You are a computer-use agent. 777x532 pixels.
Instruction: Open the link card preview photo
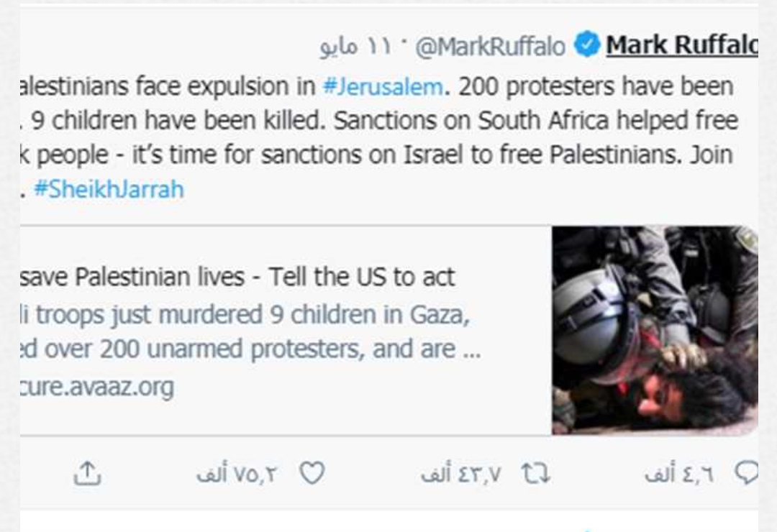655,331
